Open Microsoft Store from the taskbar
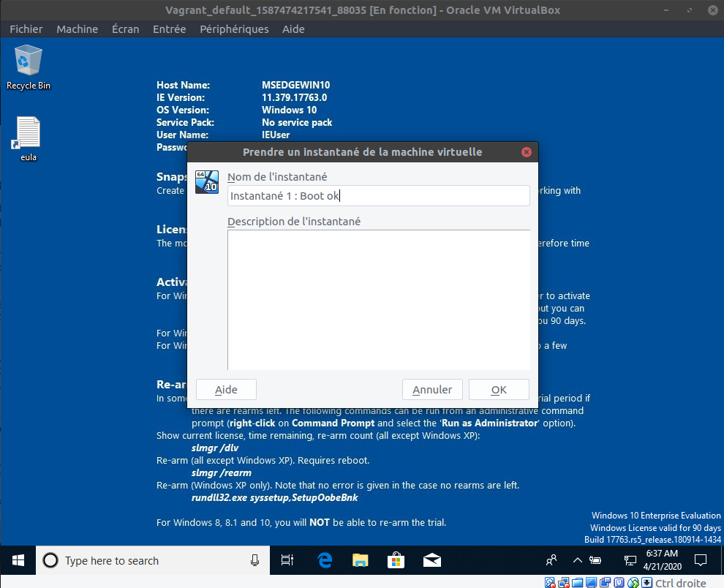Screen dimensions: 724x588 (396, 560)
